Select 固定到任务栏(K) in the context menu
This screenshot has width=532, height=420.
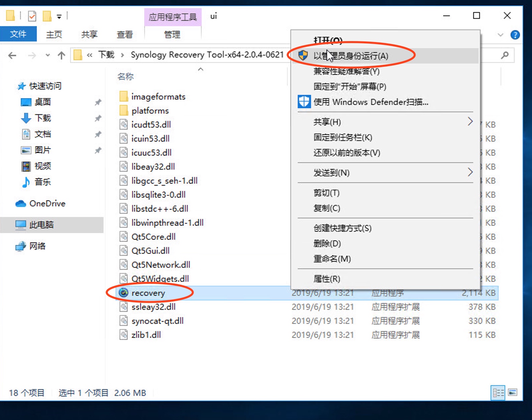pyautogui.click(x=385, y=137)
